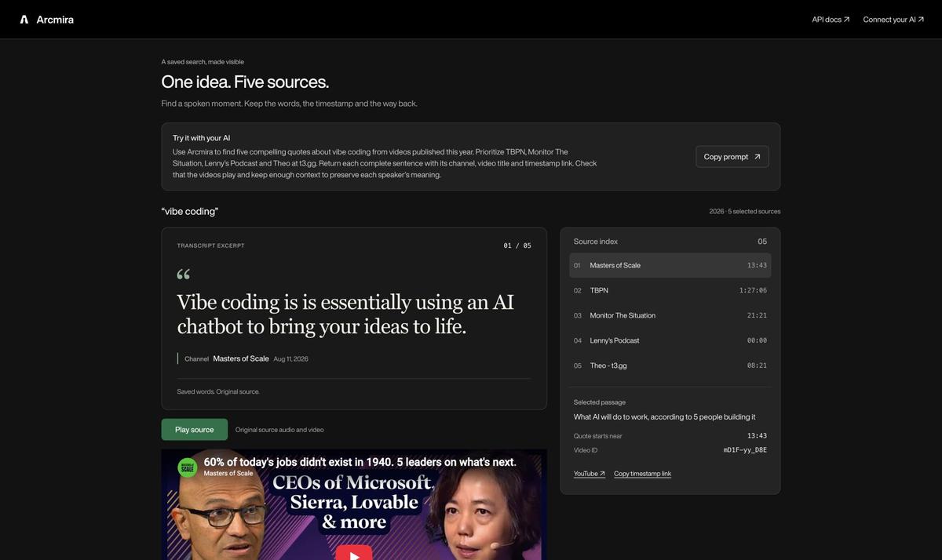The image size is (942, 560).
Task: Open the YouTube link in selected passage
Action: pos(590,474)
